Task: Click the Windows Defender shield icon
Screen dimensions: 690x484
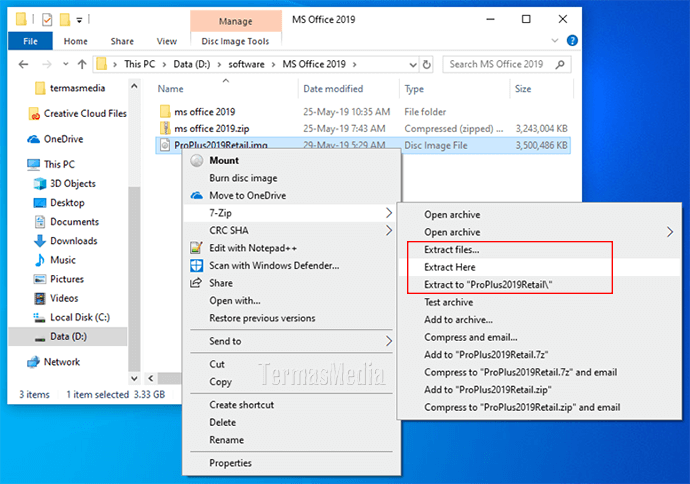Action: (197, 266)
